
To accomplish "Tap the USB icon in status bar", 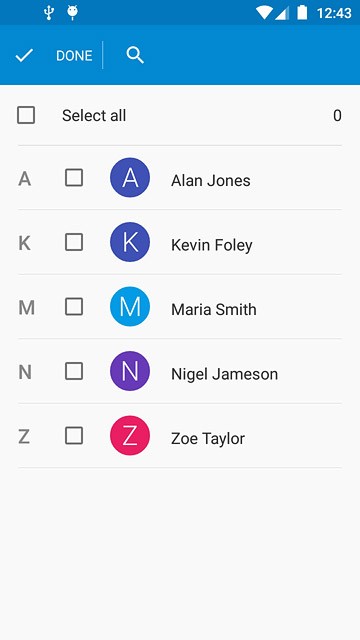I will (x=49, y=13).
